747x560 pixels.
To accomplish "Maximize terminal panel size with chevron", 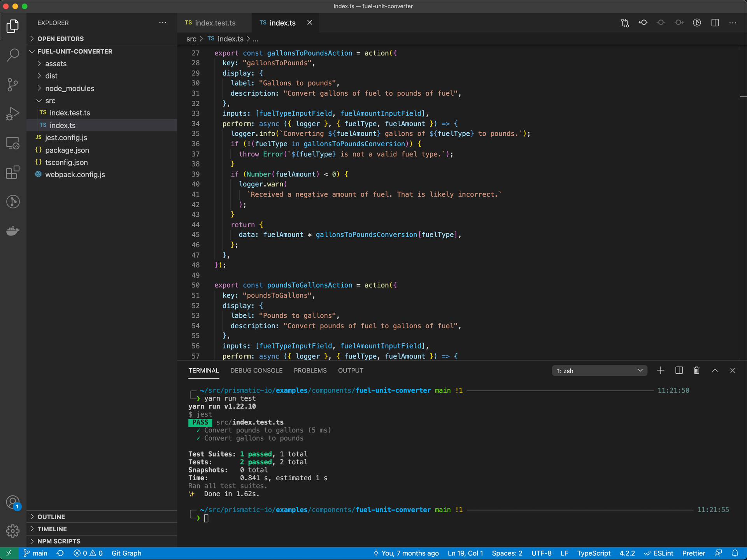I will tap(715, 371).
